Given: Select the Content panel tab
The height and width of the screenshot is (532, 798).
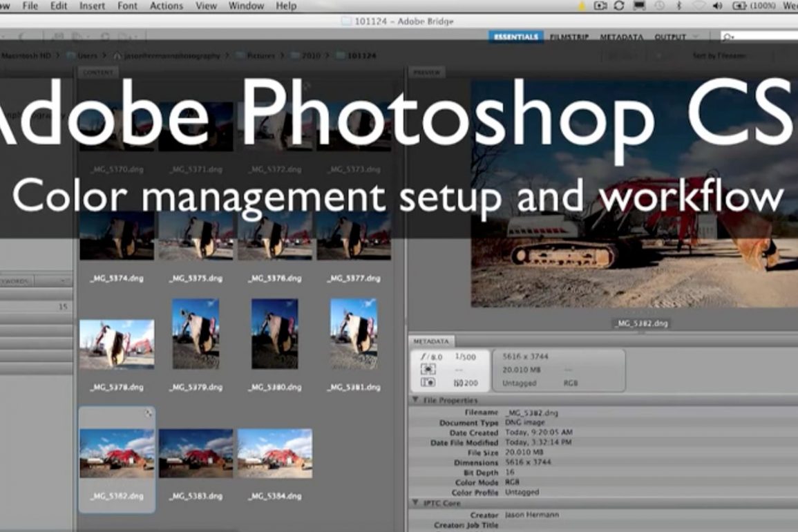Looking at the screenshot, I should pos(98,73).
